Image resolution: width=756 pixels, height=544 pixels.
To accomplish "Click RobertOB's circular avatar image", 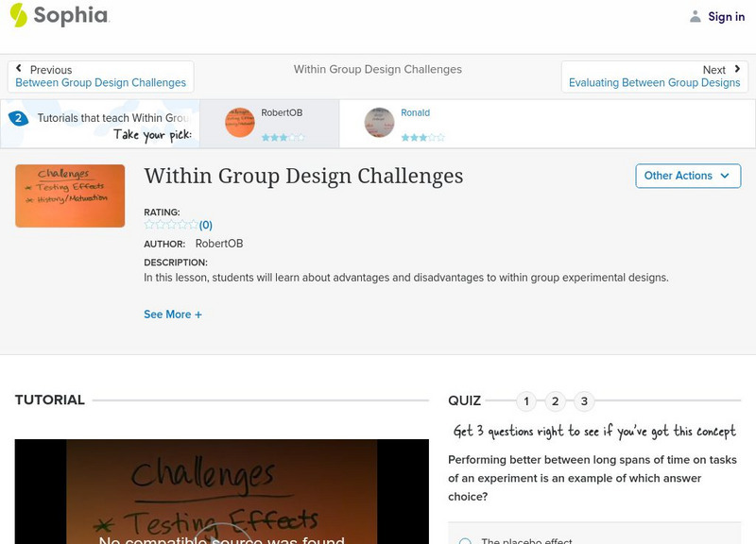I will point(238,123).
